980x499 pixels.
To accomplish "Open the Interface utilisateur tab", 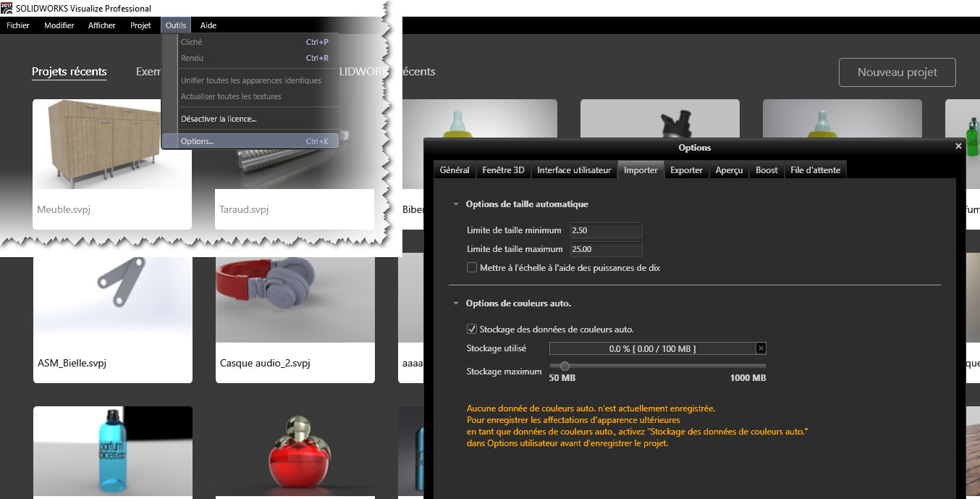I will pos(574,170).
